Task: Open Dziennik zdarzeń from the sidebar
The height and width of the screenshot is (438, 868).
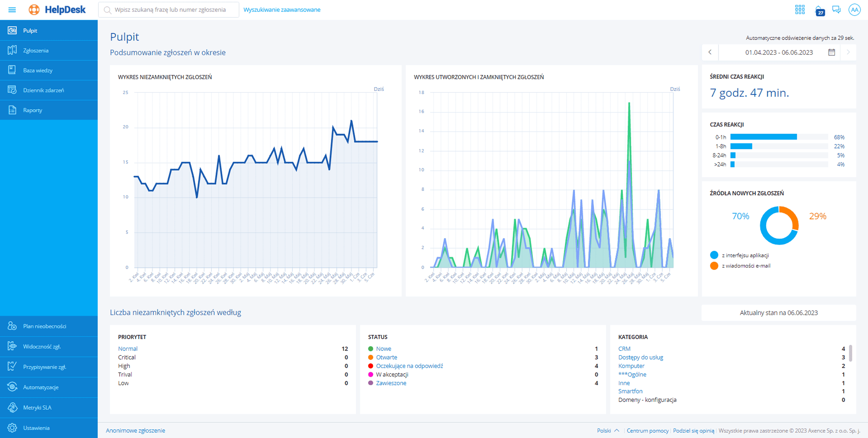Action: click(43, 90)
